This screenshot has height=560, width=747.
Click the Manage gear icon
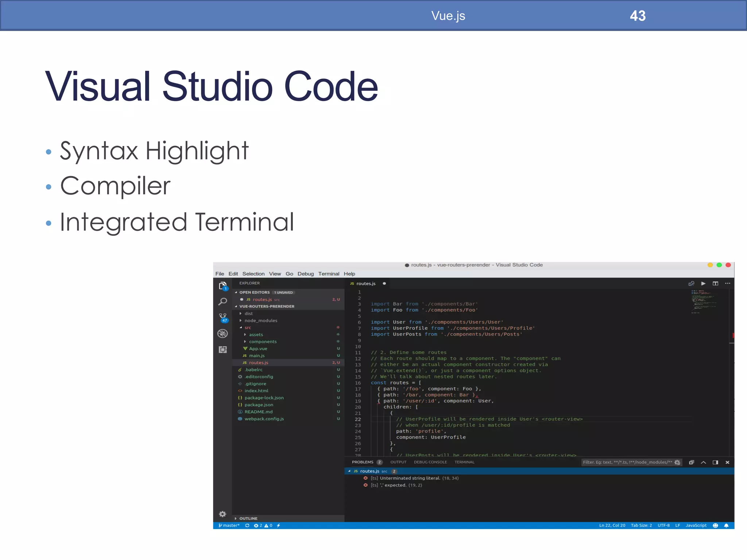[x=222, y=514]
